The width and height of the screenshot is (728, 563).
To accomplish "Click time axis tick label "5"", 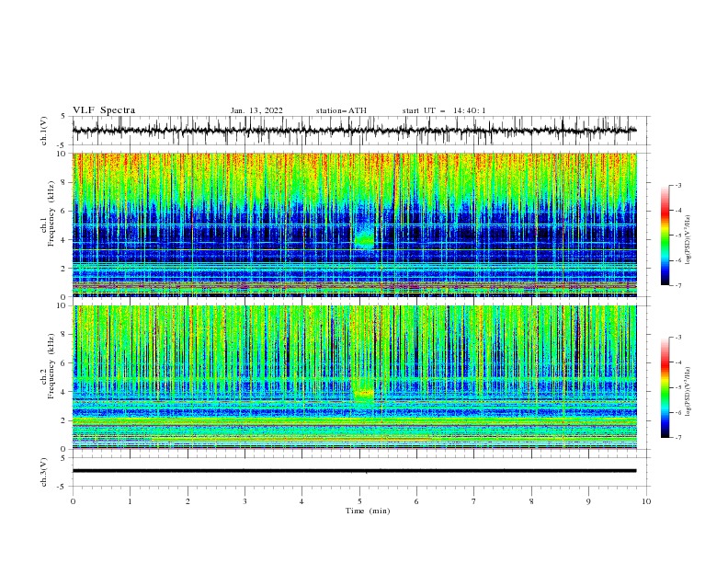I will click(359, 501).
